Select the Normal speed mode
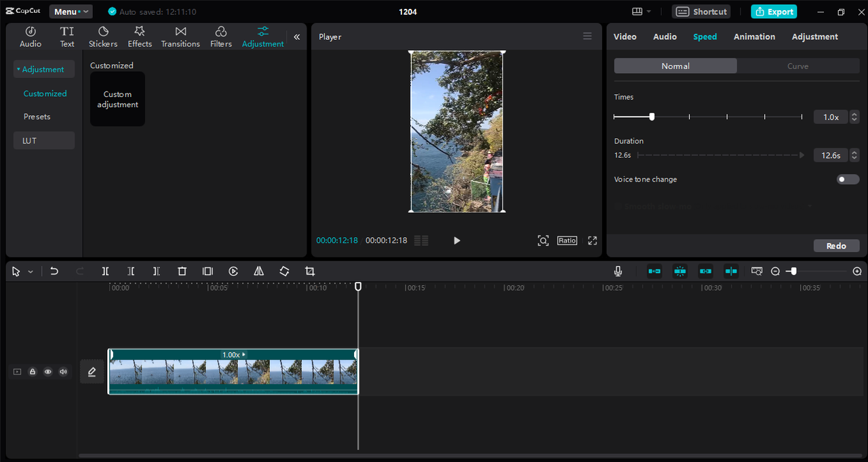Screen dimensions: 868x462 tap(675, 66)
